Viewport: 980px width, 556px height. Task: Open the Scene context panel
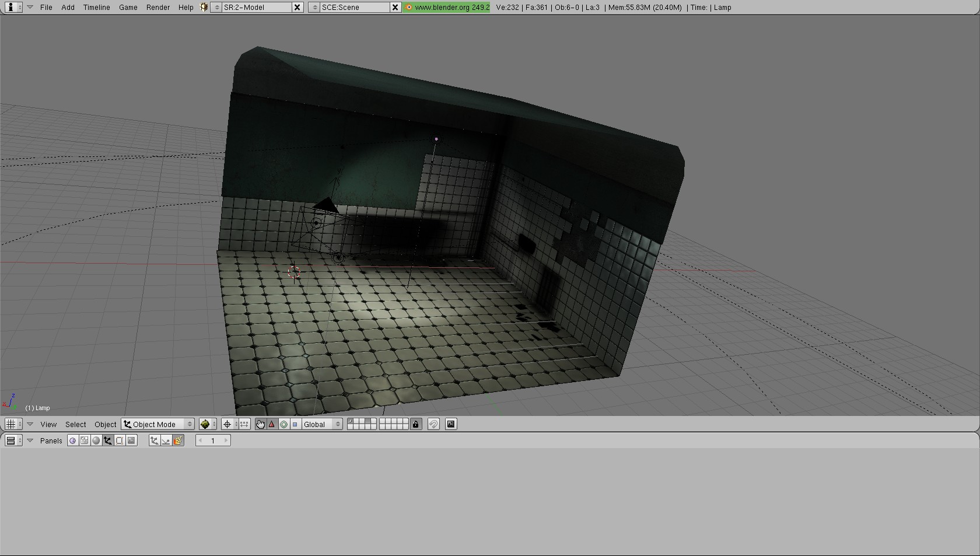(131, 440)
